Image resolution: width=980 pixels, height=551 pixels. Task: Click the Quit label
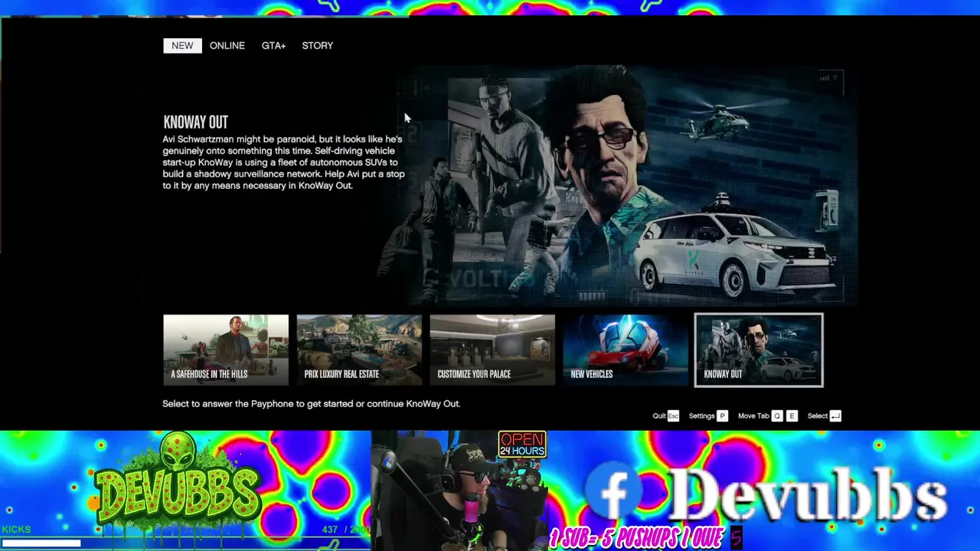pos(659,416)
